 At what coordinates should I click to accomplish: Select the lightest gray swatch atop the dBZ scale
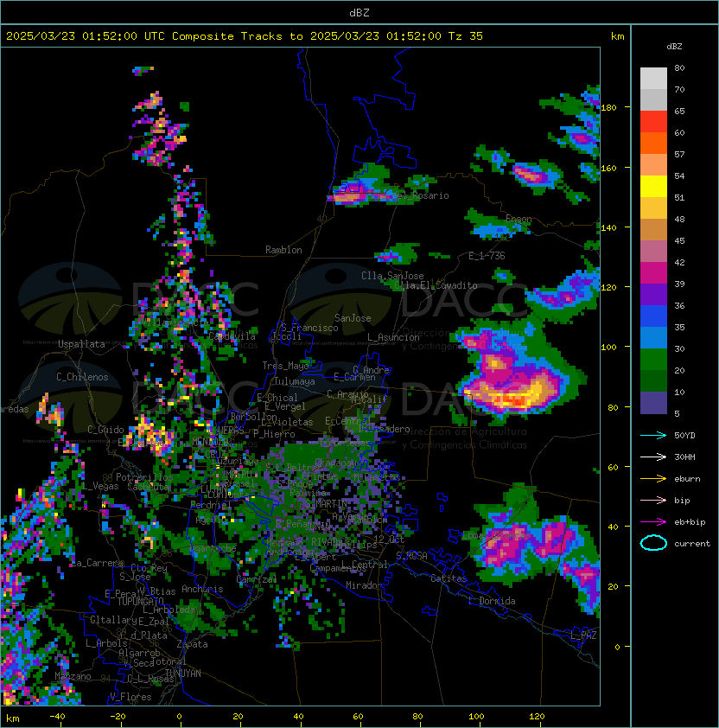[x=653, y=79]
